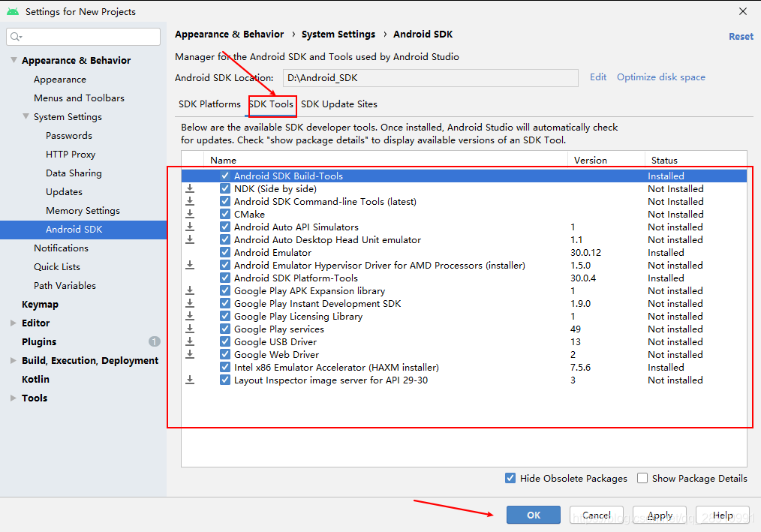
Task: Collapse the Appearance & Behavior tree section
Action: (14, 61)
